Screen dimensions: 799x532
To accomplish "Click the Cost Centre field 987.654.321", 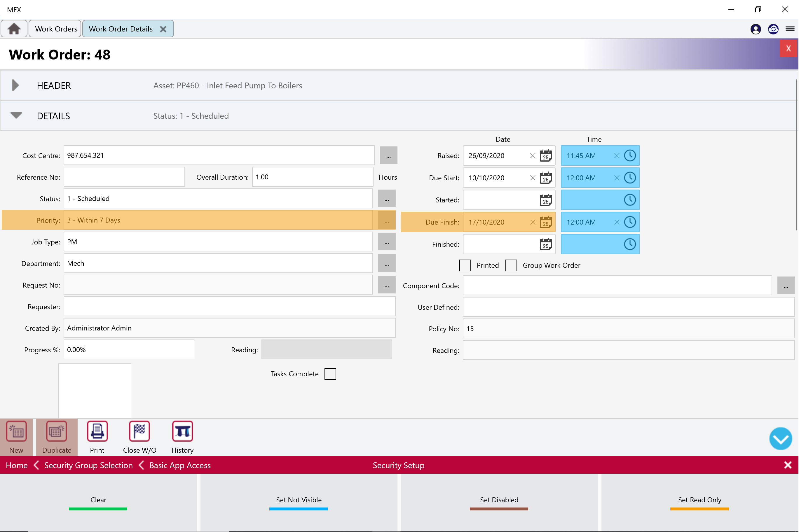I will [x=219, y=156].
